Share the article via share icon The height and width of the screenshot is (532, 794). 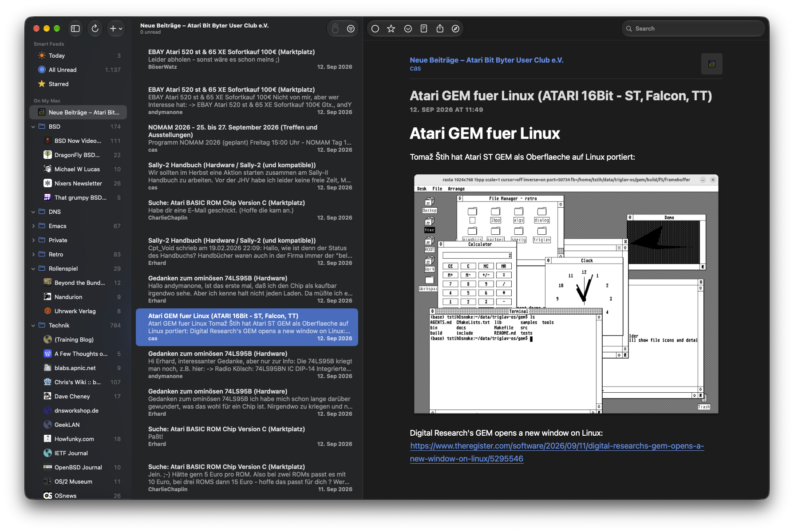pyautogui.click(x=440, y=29)
